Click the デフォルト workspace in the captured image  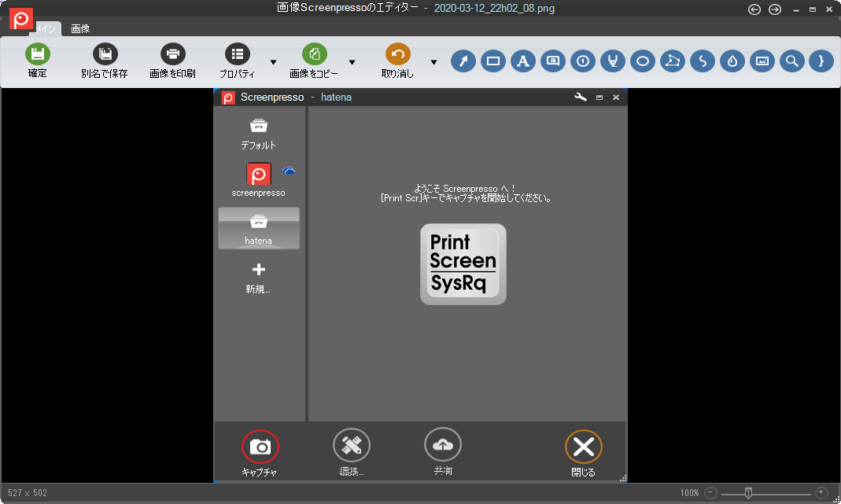[259, 134]
